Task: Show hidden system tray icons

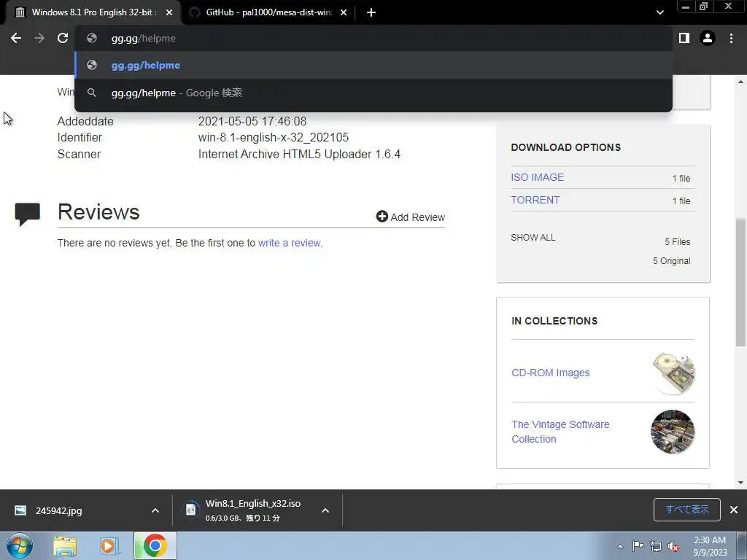Action: (x=620, y=546)
